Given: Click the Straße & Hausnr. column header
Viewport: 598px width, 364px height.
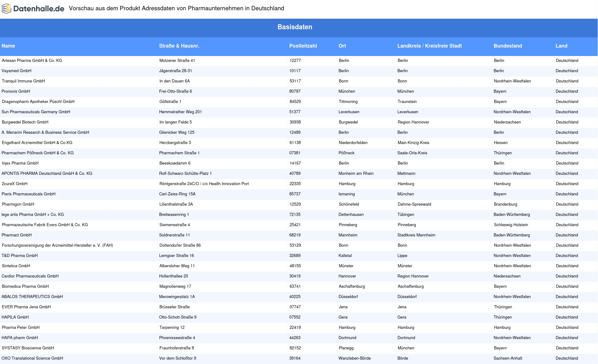Looking at the screenshot, I should (x=179, y=46).
